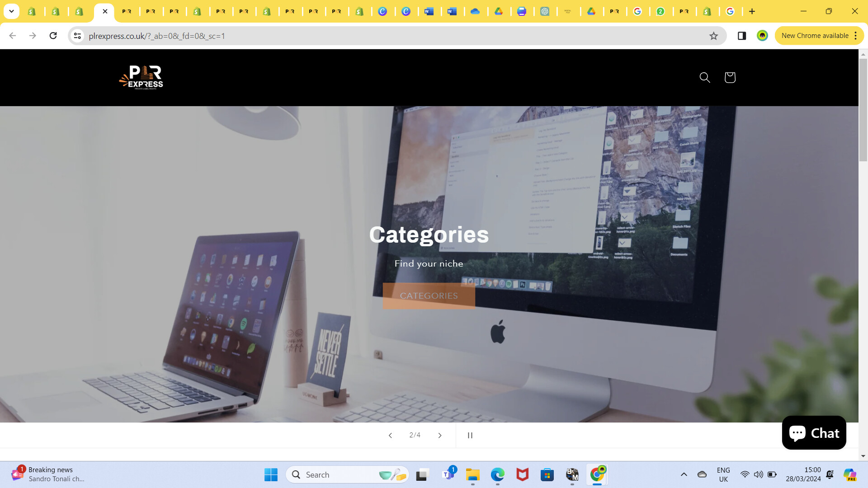Open Chrome profile avatar

click(x=762, y=36)
